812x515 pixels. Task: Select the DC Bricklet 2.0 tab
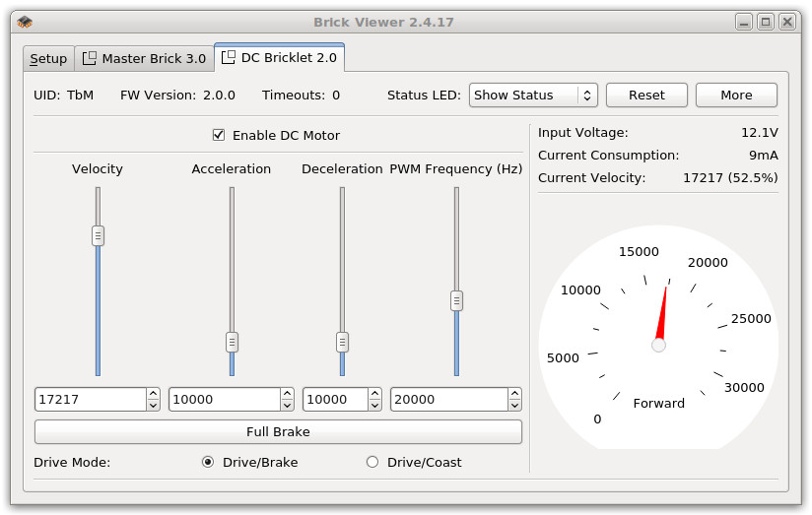(280, 57)
